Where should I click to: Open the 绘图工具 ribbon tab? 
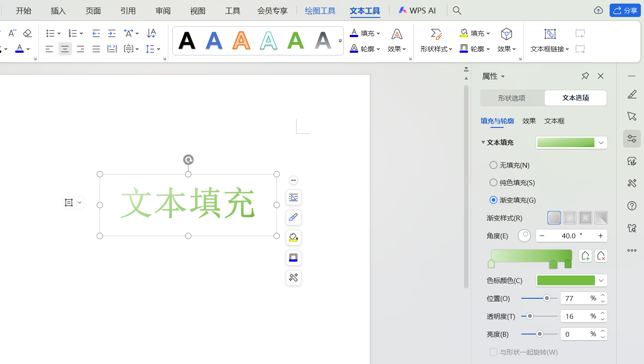click(320, 10)
